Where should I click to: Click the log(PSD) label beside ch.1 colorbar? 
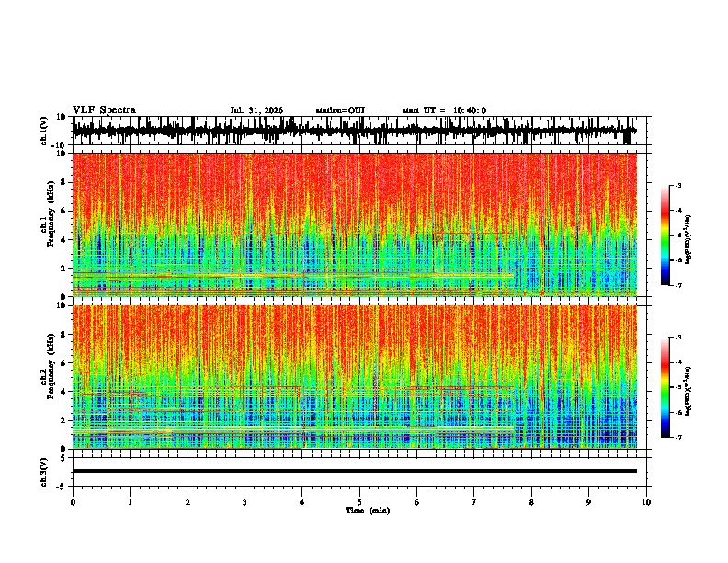[x=688, y=240]
